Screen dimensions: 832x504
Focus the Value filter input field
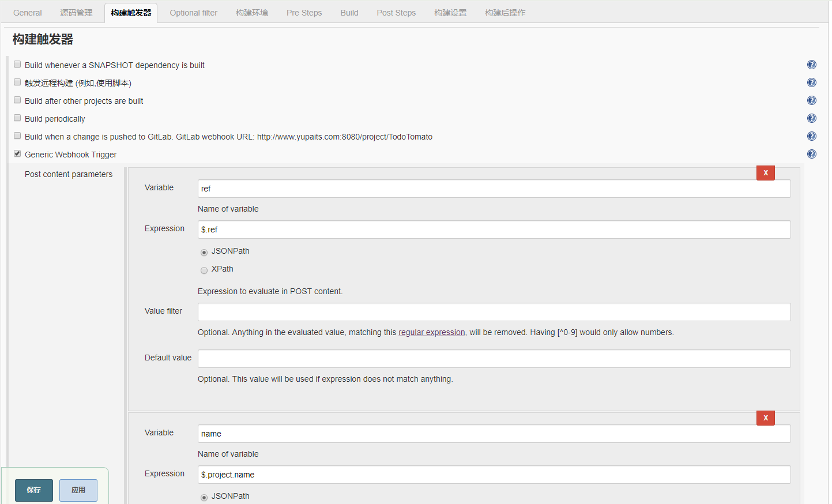[494, 312]
